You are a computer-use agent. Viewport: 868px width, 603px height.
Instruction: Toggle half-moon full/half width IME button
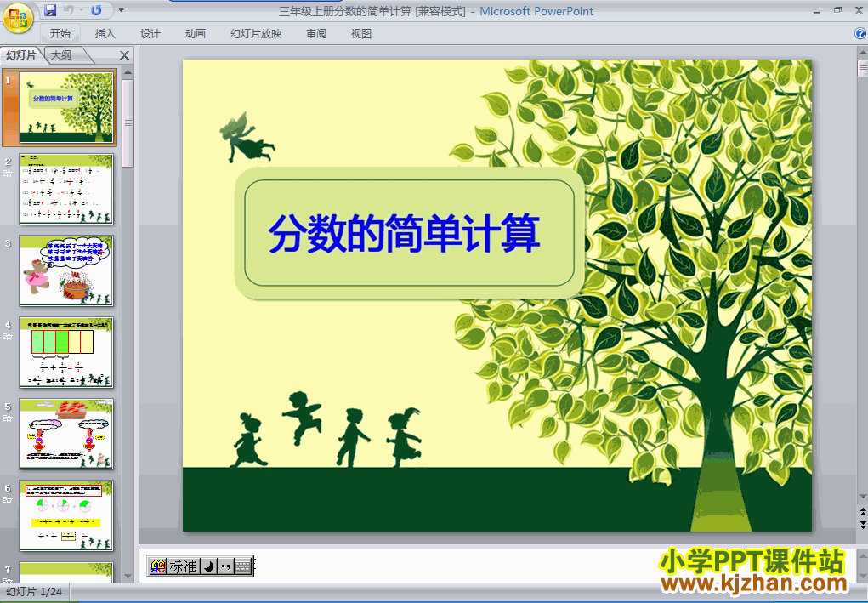208,566
